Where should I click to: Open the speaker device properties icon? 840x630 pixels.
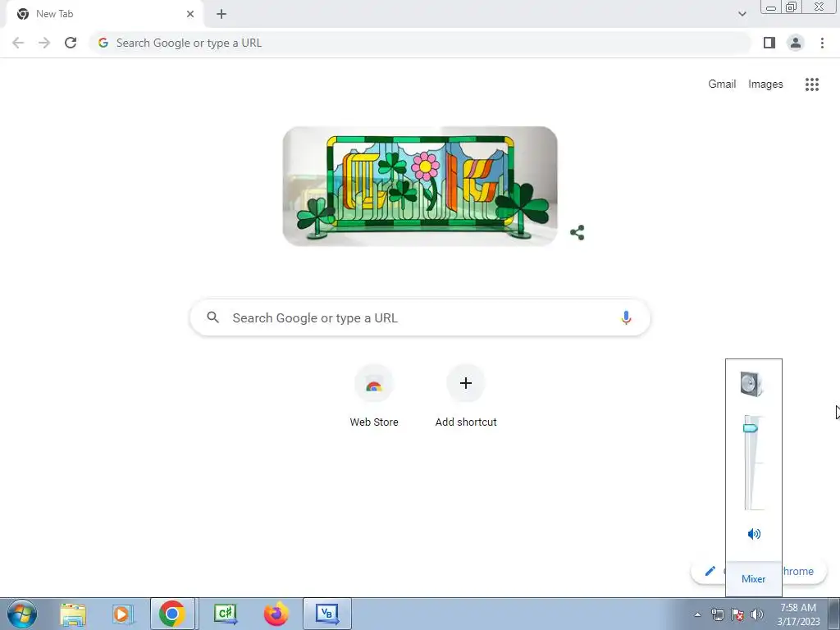(x=751, y=384)
